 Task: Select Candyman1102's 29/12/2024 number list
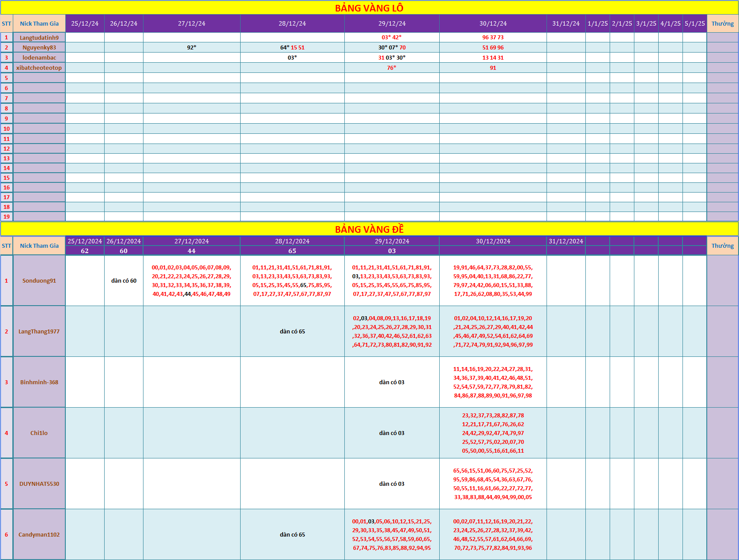(392, 534)
